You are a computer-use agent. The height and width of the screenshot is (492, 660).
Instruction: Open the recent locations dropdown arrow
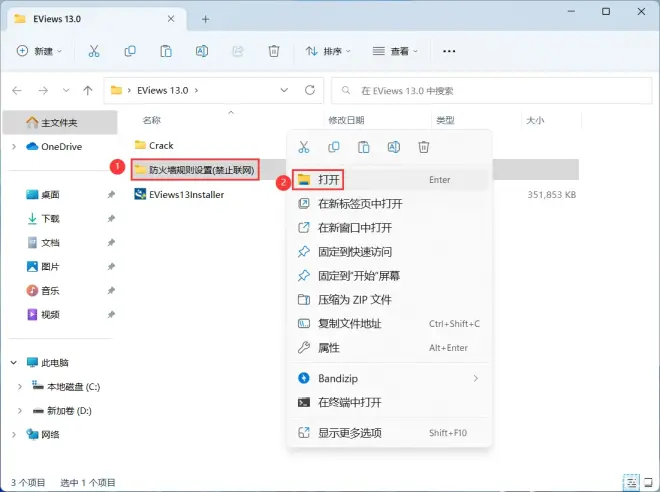coord(66,90)
